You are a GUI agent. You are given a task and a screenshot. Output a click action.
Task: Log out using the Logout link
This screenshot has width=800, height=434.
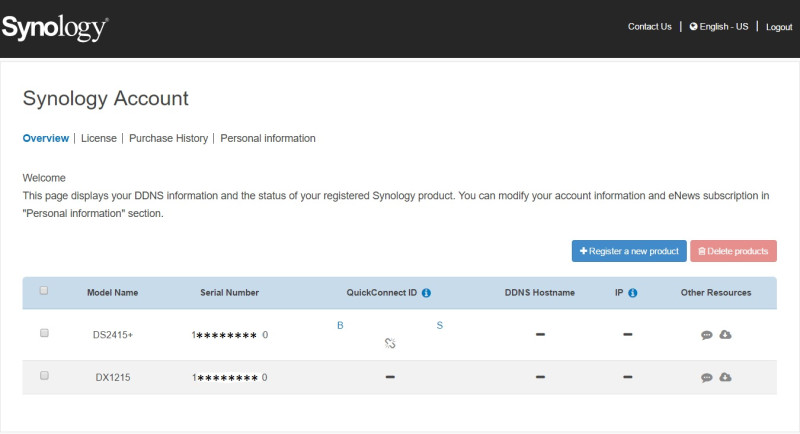pyautogui.click(x=779, y=27)
